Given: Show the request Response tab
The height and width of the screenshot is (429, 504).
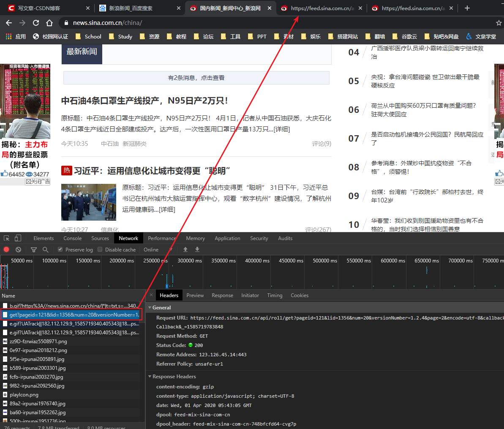Looking at the screenshot, I should [x=222, y=295].
